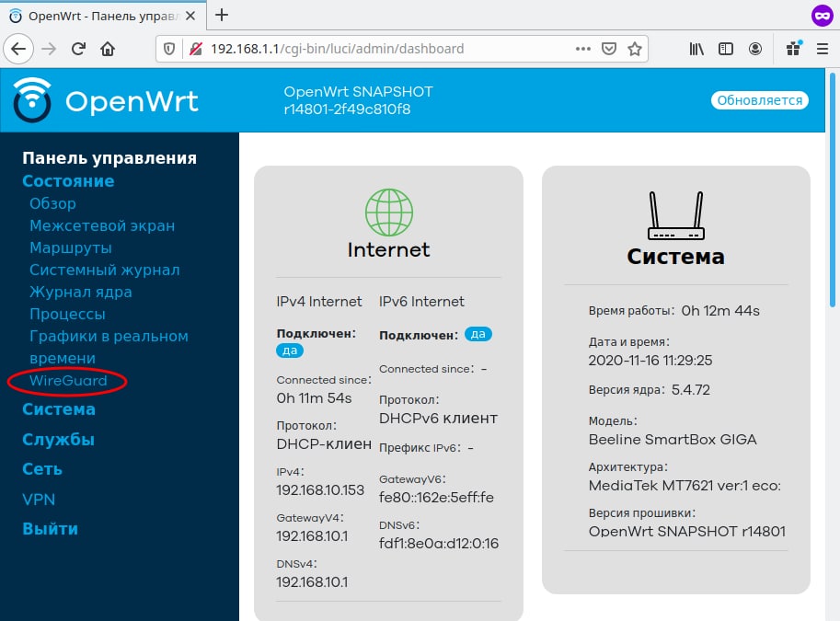Reload the page with the refresh icon

click(78, 49)
